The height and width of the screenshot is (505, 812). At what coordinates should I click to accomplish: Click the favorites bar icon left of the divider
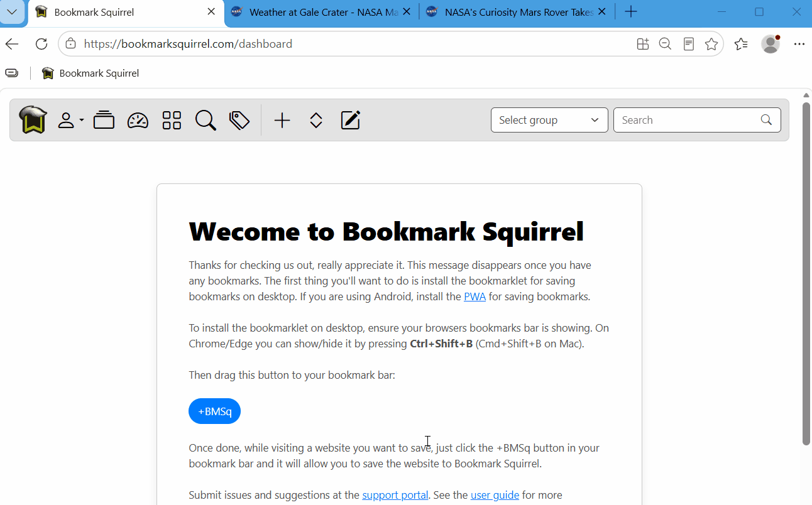coord(11,73)
